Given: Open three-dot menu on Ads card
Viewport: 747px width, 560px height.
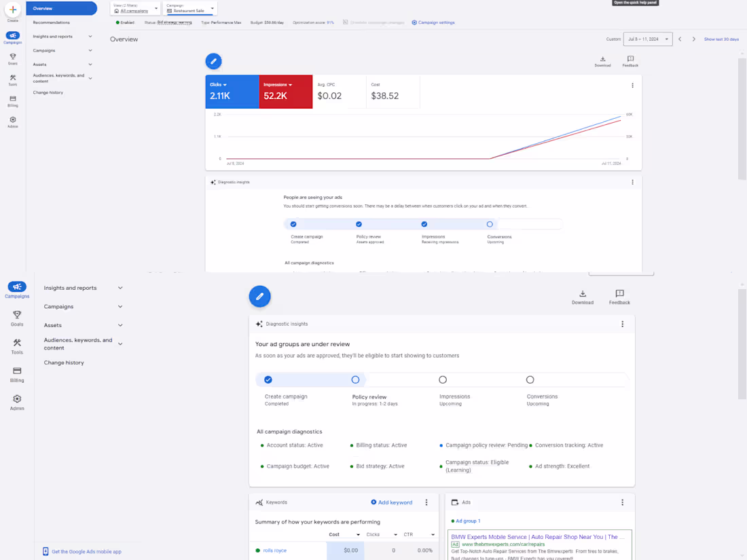Looking at the screenshot, I should click(622, 502).
